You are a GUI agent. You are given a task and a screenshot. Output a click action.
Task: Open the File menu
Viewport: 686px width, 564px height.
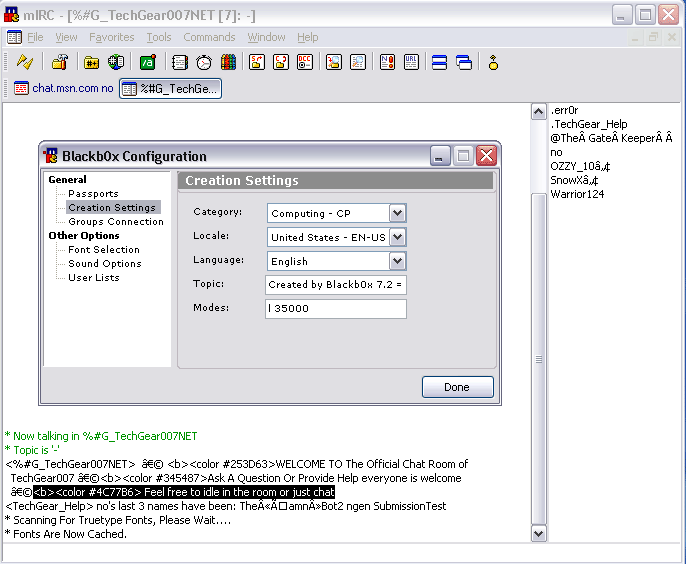click(35, 37)
